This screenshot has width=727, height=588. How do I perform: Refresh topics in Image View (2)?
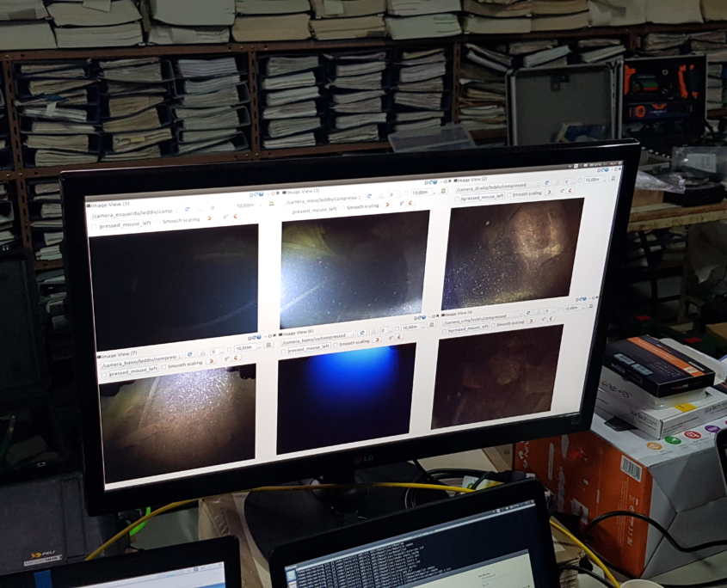coord(546,182)
